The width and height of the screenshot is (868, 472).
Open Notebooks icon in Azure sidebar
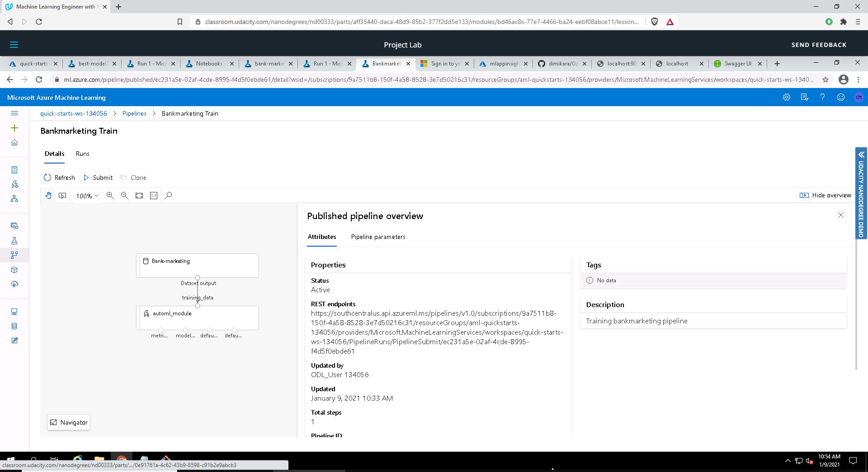[x=14, y=170]
